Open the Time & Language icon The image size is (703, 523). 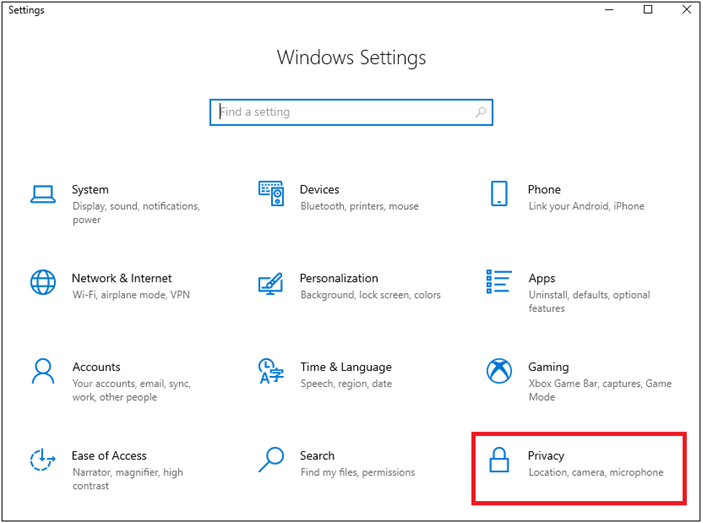[271, 371]
